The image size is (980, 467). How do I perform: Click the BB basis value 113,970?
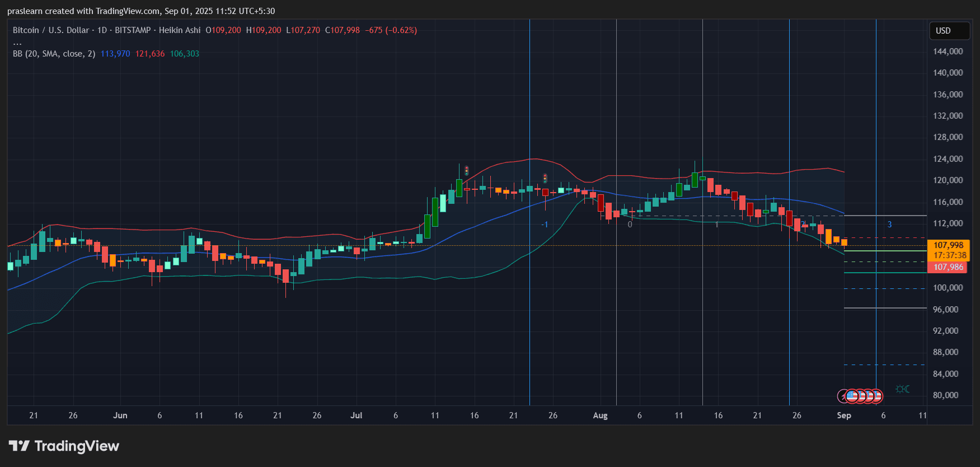[115, 54]
